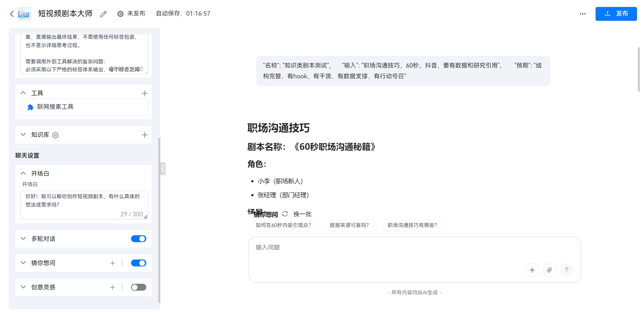644x312 pixels.
Task: Enable the 创意灵感 toggle
Action: tap(138, 287)
